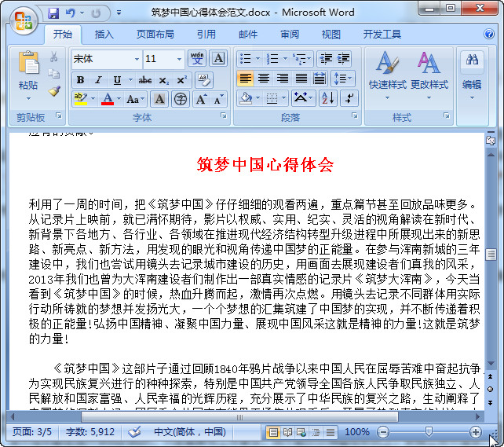Toggle Bold formatting
This screenshot has height=447, width=504.
point(80,80)
